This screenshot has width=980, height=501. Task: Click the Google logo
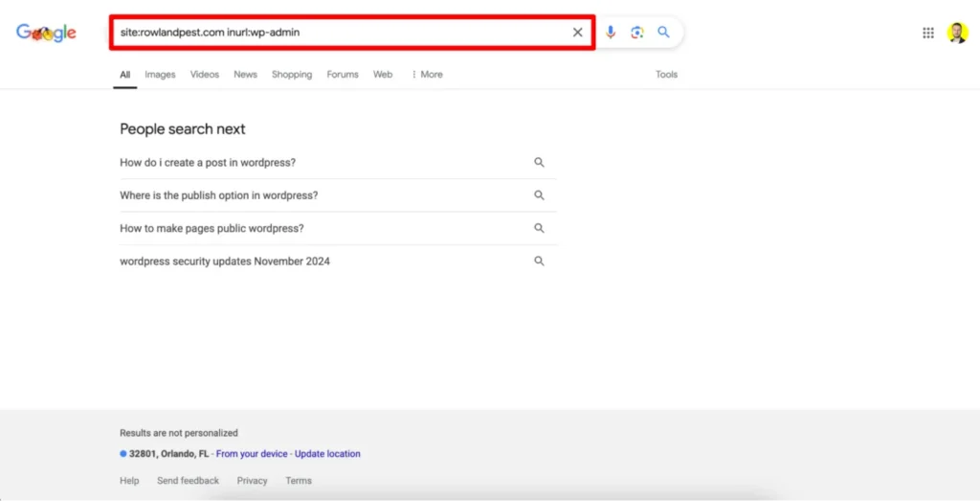tap(46, 33)
